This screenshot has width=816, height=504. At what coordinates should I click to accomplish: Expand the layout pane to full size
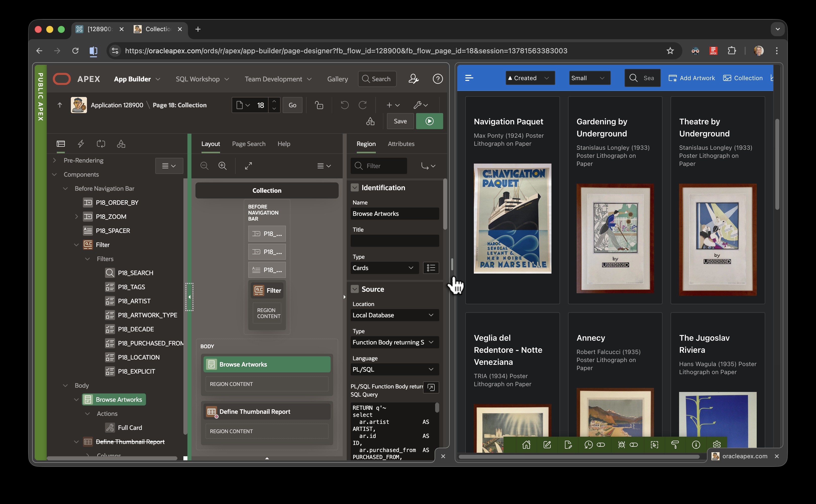(x=248, y=166)
